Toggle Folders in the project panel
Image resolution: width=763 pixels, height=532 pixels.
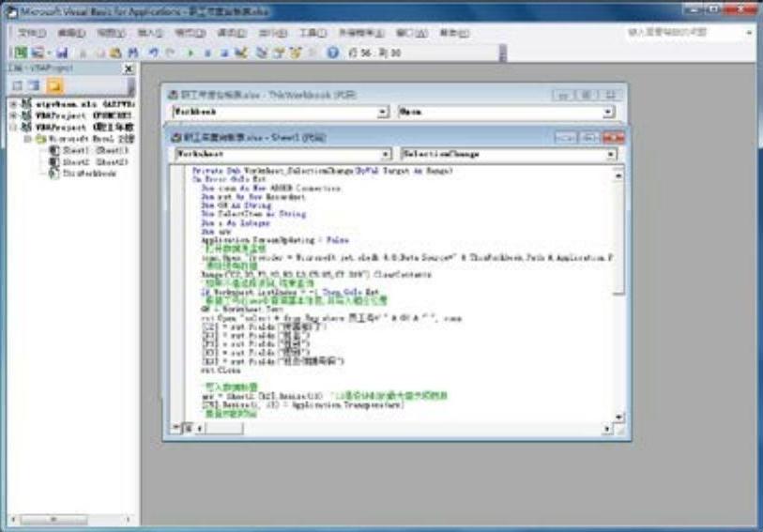click(54, 86)
